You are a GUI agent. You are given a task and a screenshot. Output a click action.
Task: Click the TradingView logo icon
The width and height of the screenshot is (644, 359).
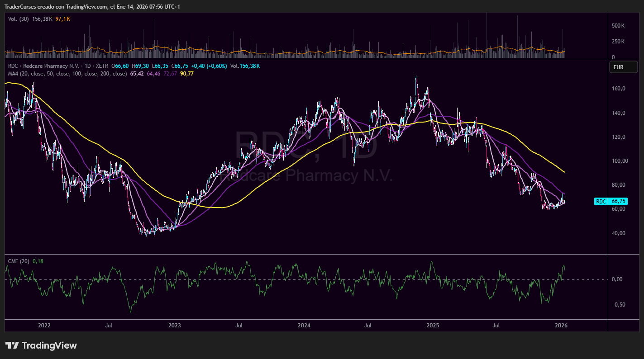[13, 345]
